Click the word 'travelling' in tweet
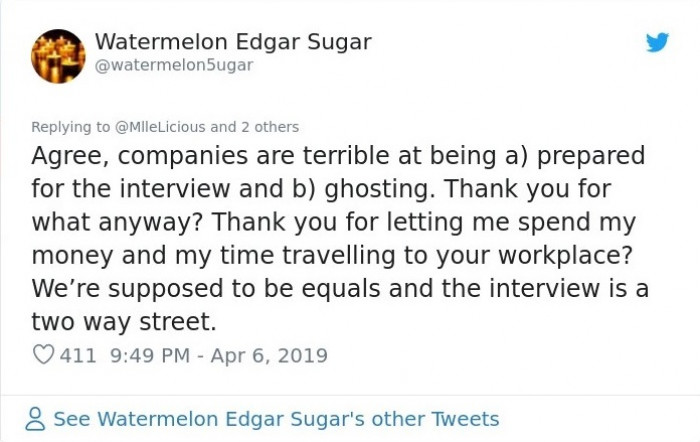The image size is (700, 442). pos(338,255)
